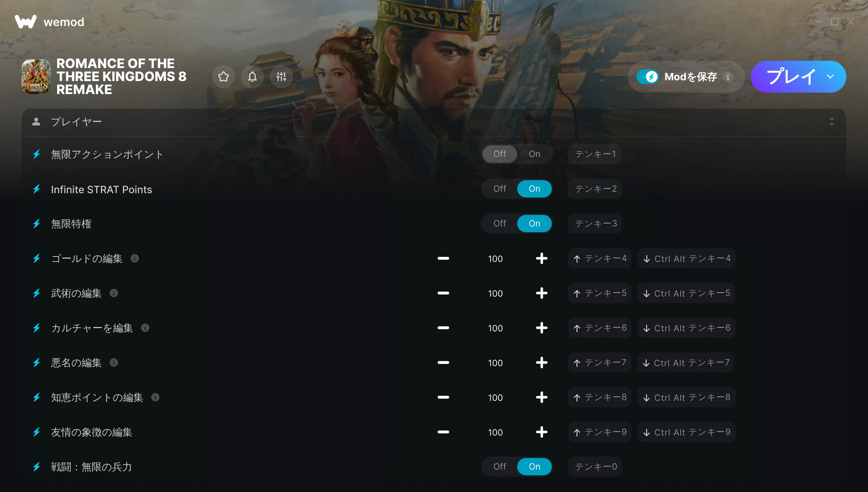This screenshot has width=868, height=492.
Task: Turn on 無限アクションポイント
Action: (535, 154)
